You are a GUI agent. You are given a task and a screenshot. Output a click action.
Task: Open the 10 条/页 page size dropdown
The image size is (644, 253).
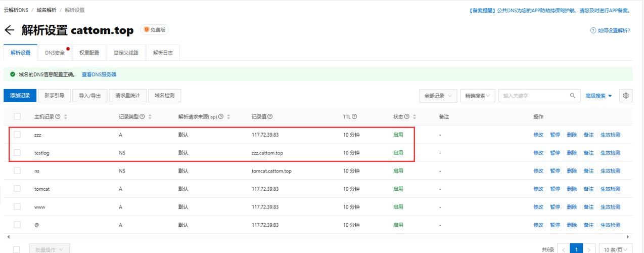coord(616,249)
